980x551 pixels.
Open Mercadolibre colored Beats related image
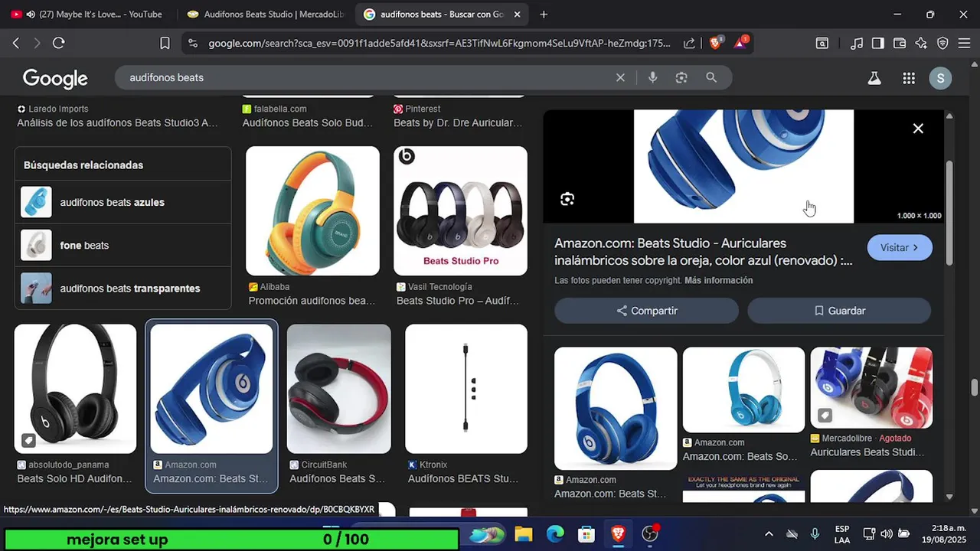coord(871,388)
